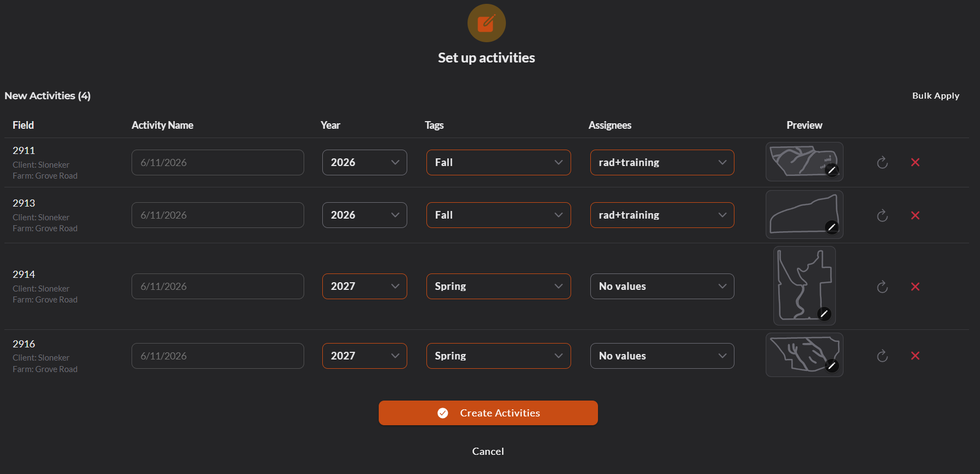Edit the boundary preview of field 2911

(x=832, y=170)
